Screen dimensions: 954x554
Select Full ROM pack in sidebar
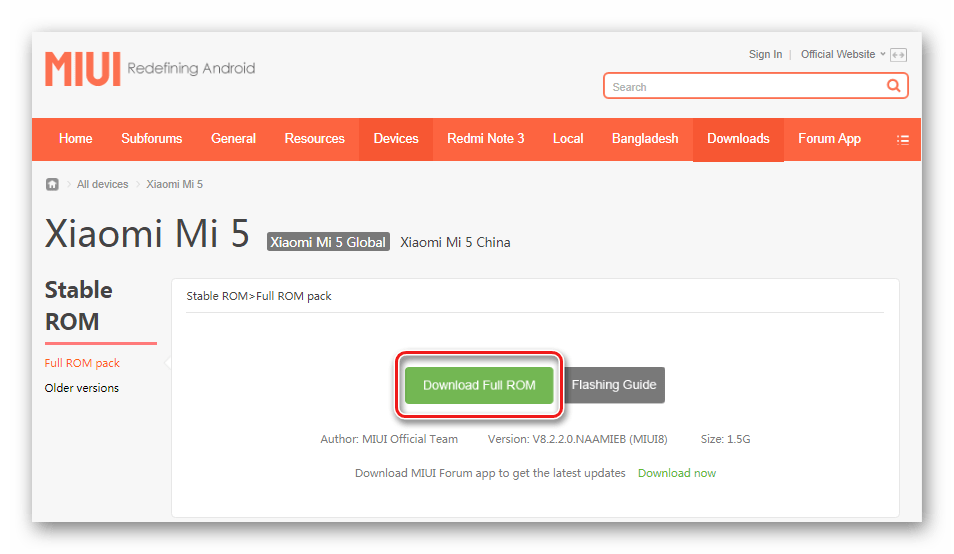pos(82,363)
